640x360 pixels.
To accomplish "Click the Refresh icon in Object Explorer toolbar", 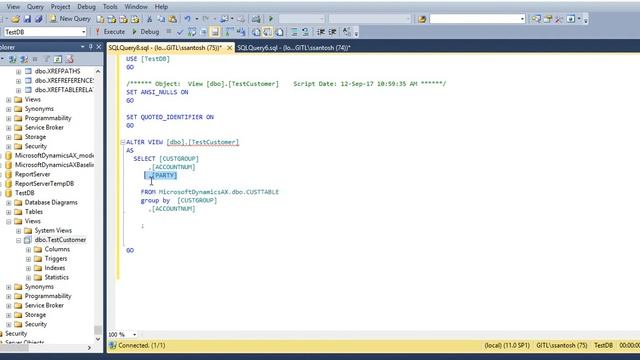I will (58, 60).
